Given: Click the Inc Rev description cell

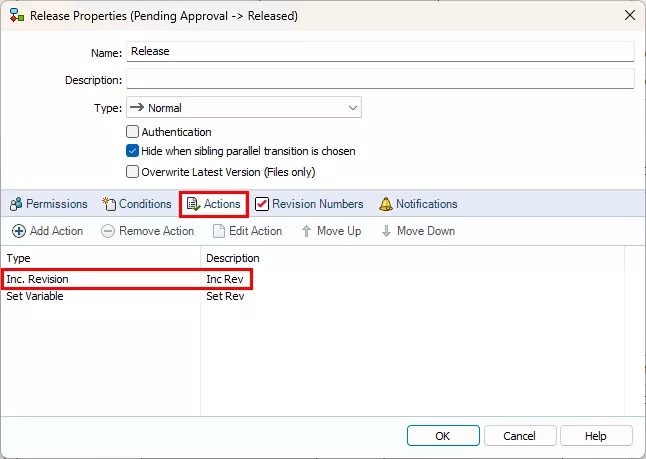Looking at the screenshot, I should tap(225, 279).
